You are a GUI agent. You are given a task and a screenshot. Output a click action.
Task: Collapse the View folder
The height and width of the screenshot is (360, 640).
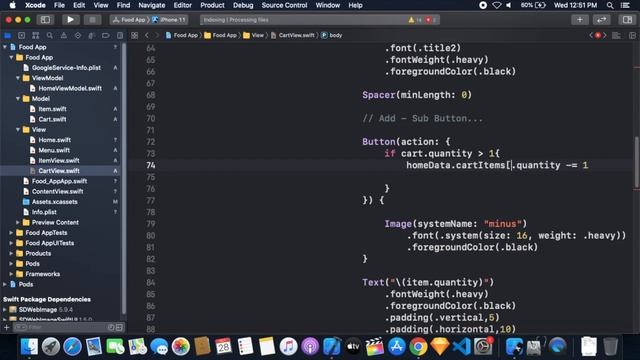(x=18, y=129)
